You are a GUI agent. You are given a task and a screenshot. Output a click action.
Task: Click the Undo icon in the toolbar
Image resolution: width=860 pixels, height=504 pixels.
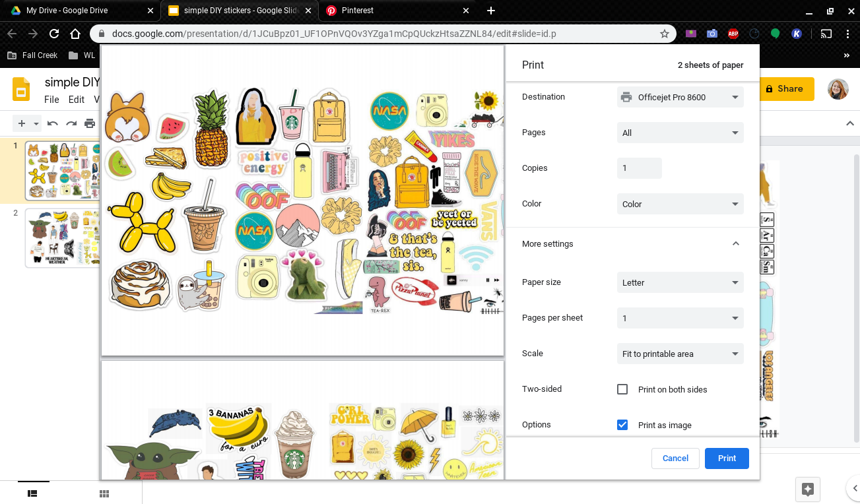click(x=51, y=123)
